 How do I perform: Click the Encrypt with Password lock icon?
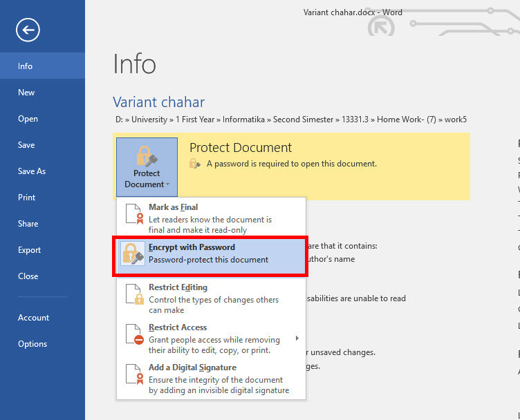(133, 254)
